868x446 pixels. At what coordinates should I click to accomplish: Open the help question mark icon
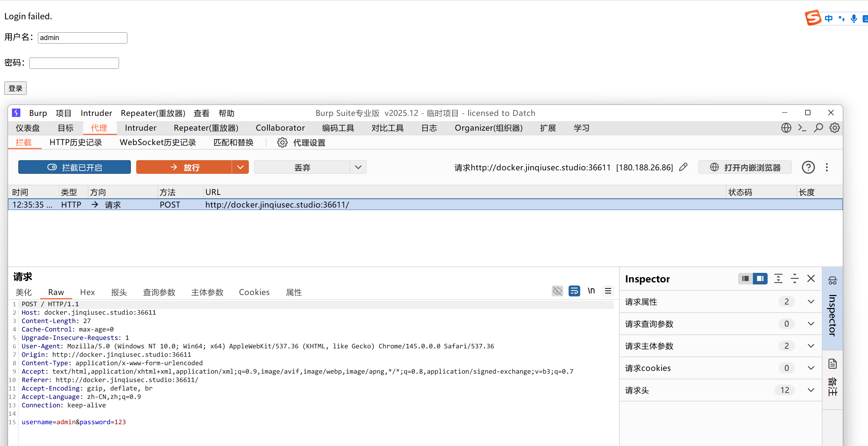click(808, 167)
